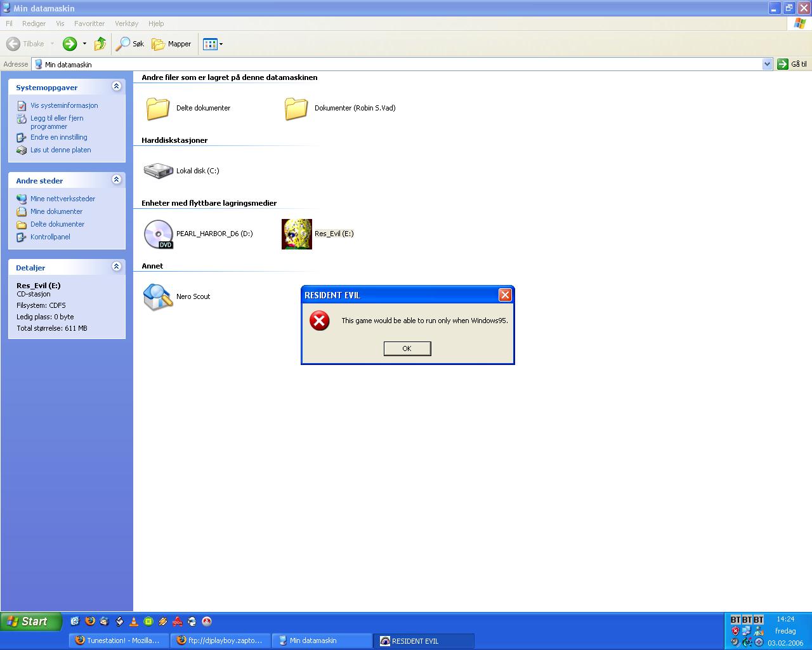Click the MSN Messenger tray icon
The width and height of the screenshot is (812, 650).
coord(759,631)
